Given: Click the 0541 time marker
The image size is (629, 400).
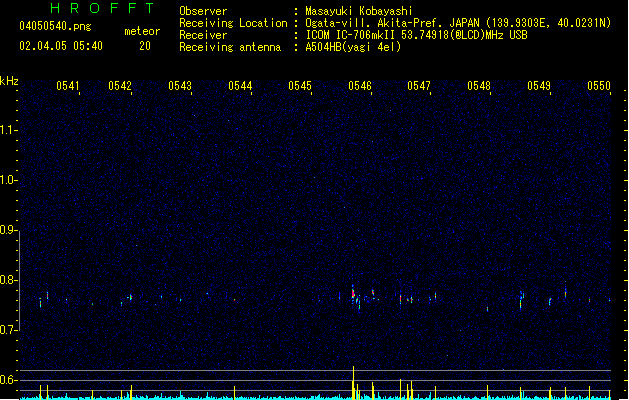Looking at the screenshot, I should coord(68,86).
